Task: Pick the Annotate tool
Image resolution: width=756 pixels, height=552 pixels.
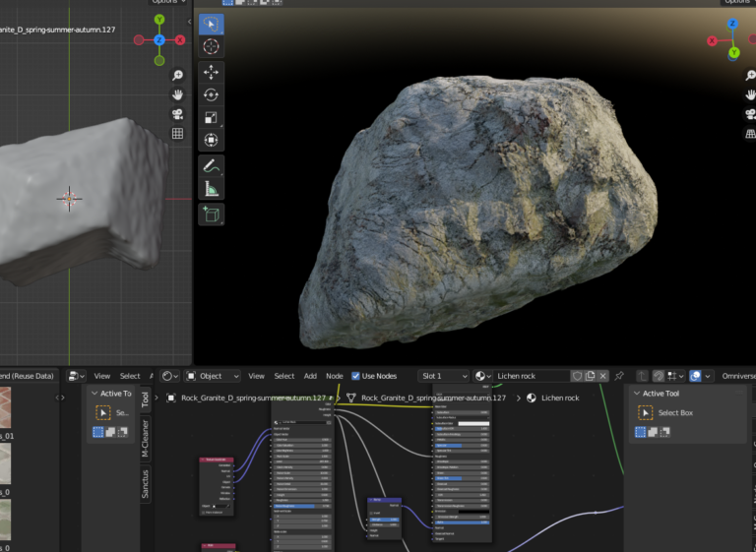Action: click(212, 167)
